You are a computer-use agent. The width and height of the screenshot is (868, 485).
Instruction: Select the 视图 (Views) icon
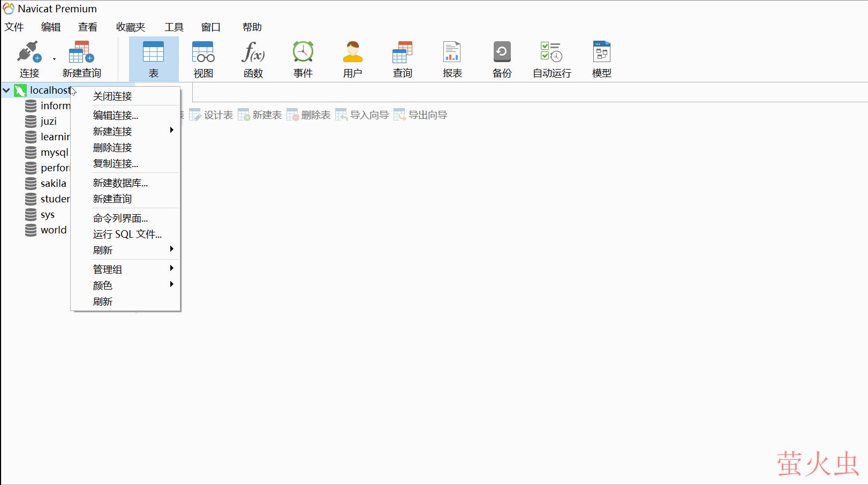(x=203, y=58)
